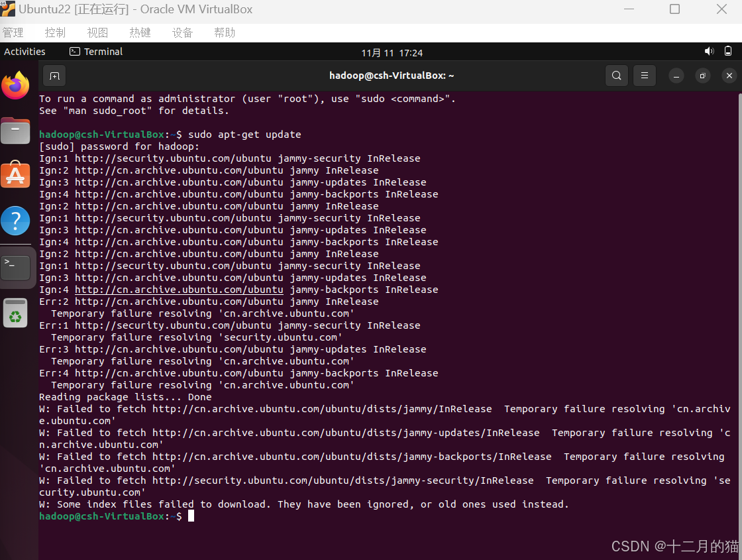Image resolution: width=742 pixels, height=560 pixels.
Task: Open the Files manager dock icon
Action: (16, 131)
